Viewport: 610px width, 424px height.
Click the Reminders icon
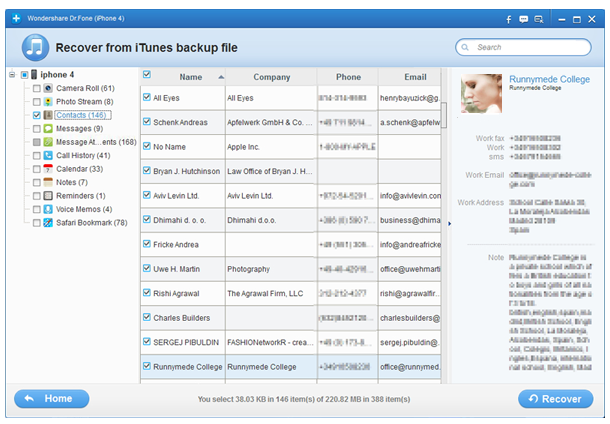tap(48, 196)
